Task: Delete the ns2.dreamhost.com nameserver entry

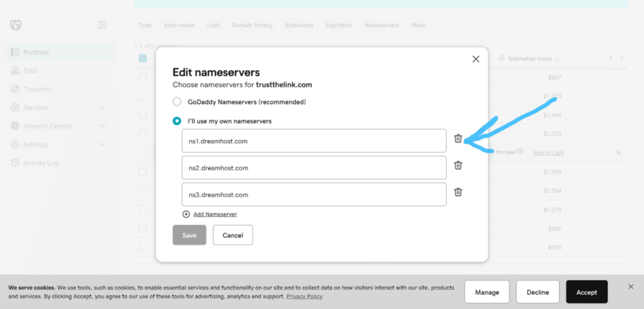Action: [x=458, y=165]
